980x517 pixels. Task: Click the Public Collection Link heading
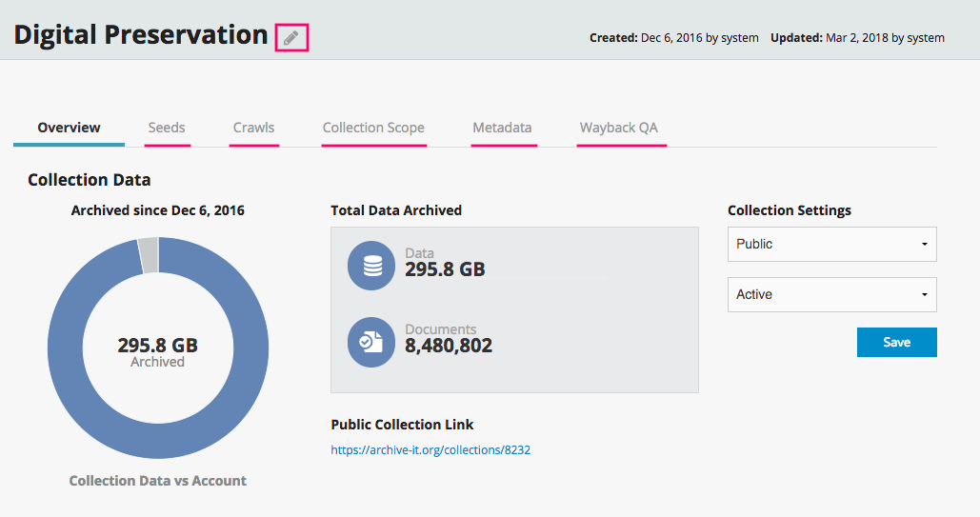[x=402, y=425]
